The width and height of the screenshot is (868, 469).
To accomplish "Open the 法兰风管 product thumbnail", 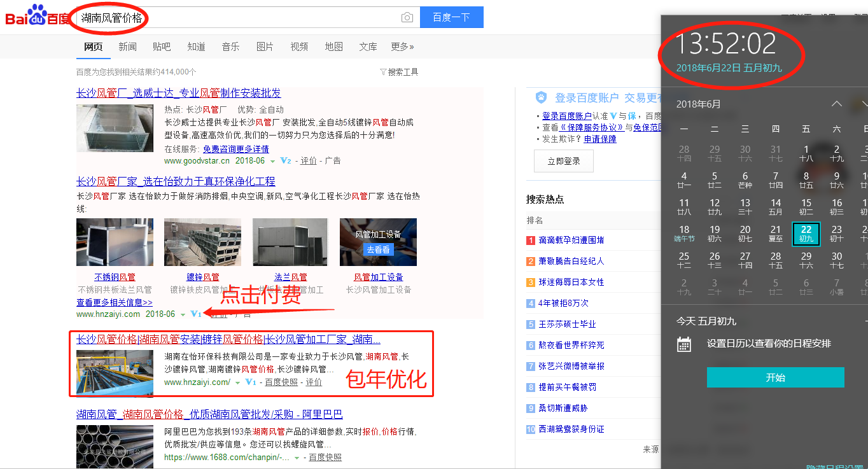I will click(291, 242).
